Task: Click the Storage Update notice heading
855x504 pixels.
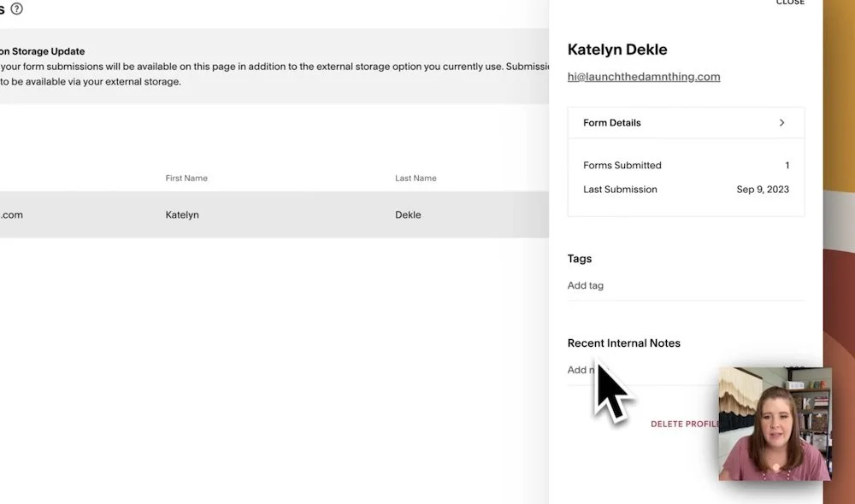Action: tap(43, 51)
